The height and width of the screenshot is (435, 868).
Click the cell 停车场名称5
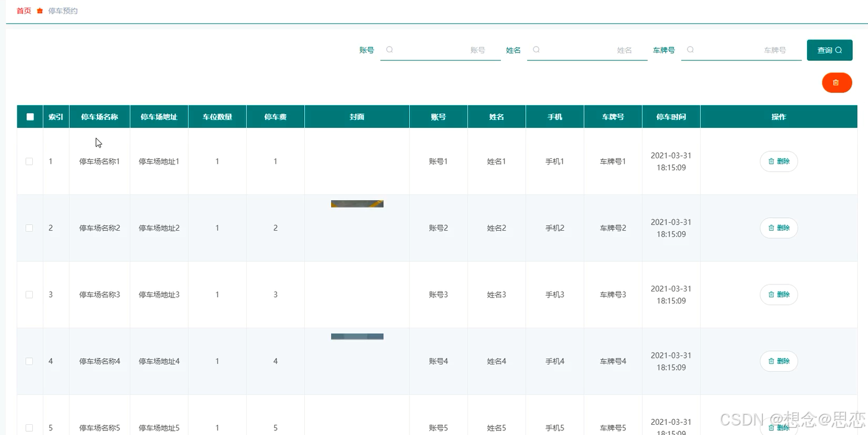(100, 428)
